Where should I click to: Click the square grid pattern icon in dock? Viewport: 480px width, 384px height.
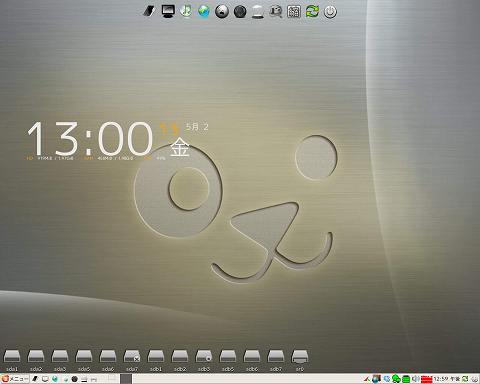294,12
